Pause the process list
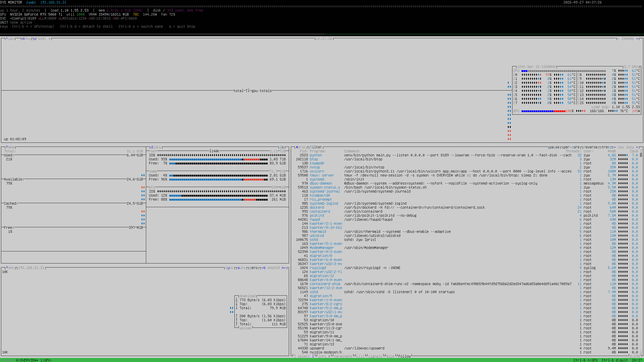 (x=554, y=147)
